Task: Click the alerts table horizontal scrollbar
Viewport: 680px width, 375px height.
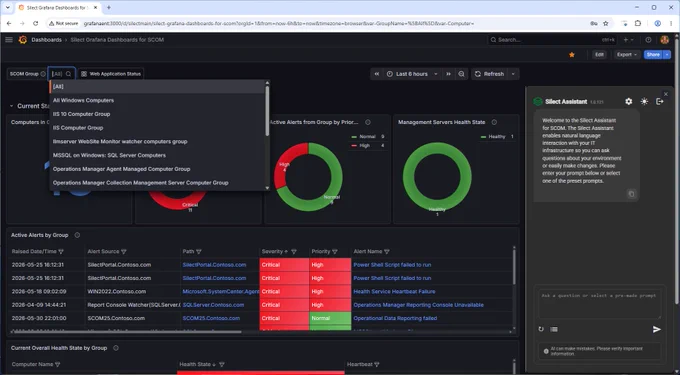Action: tap(126, 332)
